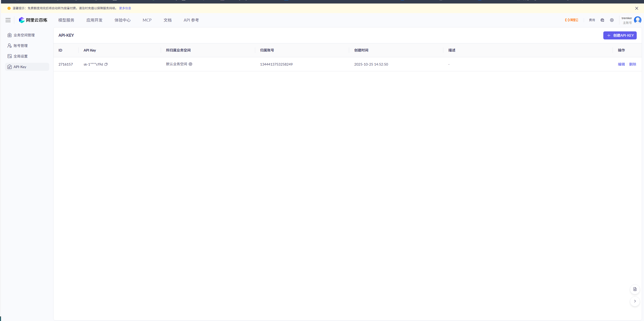This screenshot has width=644, height=321.
Task: Open the document icon floating button
Action: click(635, 289)
